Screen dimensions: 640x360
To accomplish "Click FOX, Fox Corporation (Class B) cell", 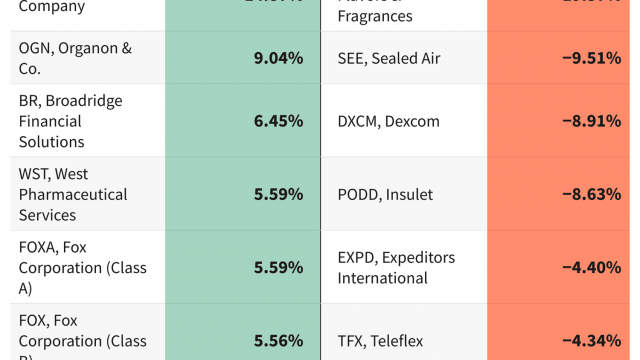I will pyautogui.click(x=87, y=332).
